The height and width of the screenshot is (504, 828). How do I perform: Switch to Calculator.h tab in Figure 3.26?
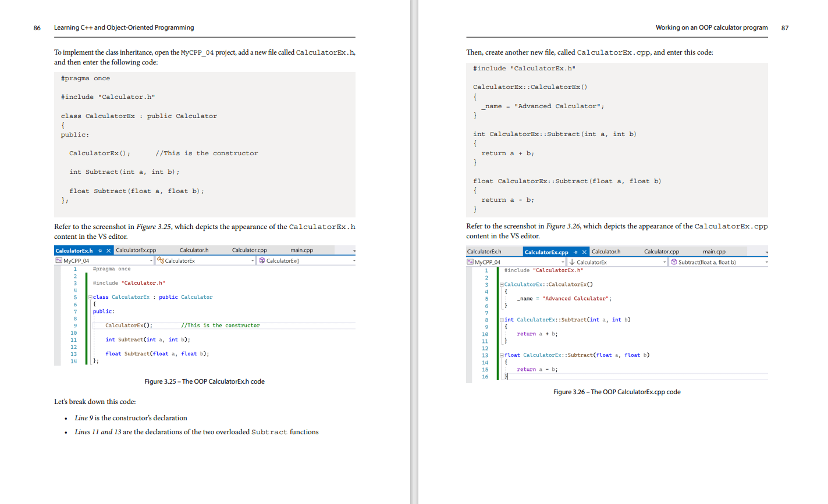tap(606, 252)
